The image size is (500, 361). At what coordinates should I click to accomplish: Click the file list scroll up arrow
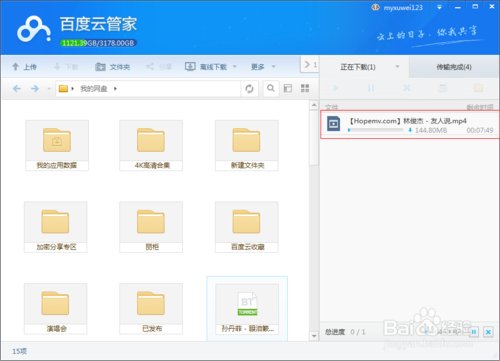314,105
